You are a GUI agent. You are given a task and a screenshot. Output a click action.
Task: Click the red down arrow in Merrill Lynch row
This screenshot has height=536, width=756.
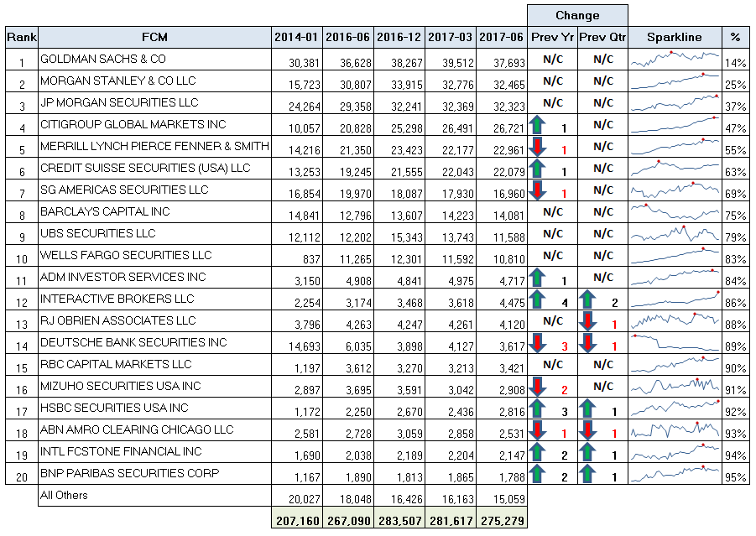(x=537, y=147)
